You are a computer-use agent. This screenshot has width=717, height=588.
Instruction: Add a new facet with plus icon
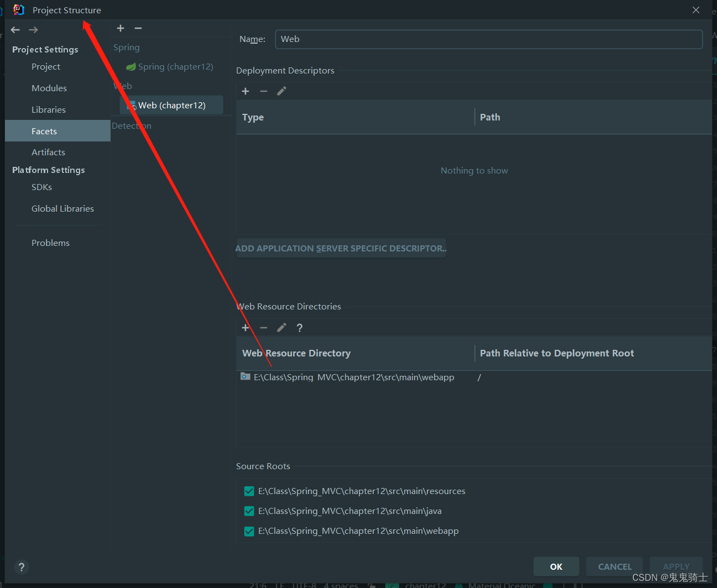point(121,28)
